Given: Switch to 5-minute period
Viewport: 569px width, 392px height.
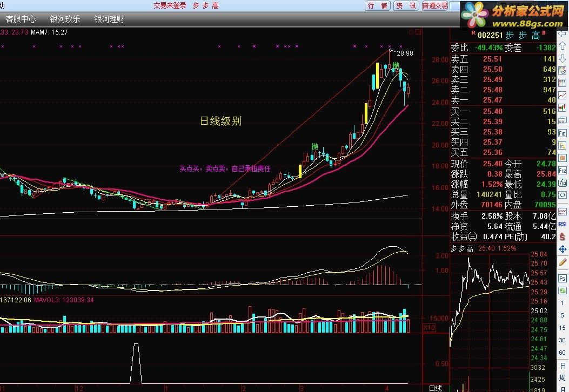Looking at the screenshot, I should click(x=562, y=315).
